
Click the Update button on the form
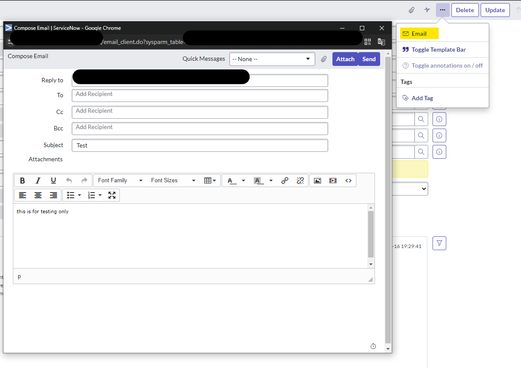[495, 10]
